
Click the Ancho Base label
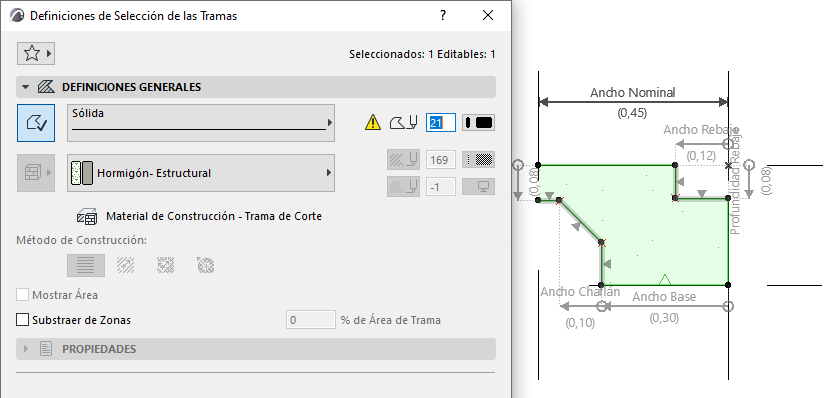click(664, 297)
